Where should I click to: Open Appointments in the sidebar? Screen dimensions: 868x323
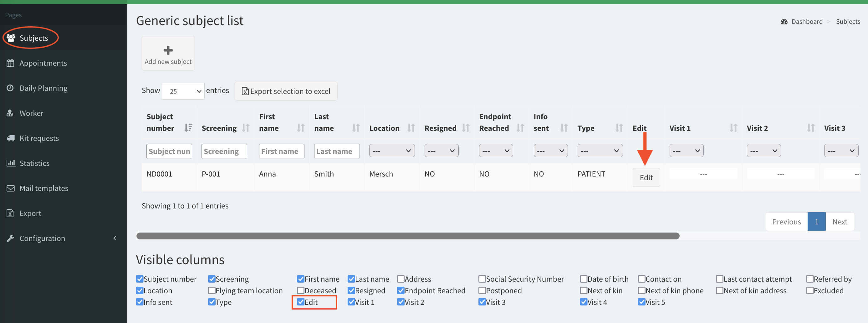pos(43,63)
